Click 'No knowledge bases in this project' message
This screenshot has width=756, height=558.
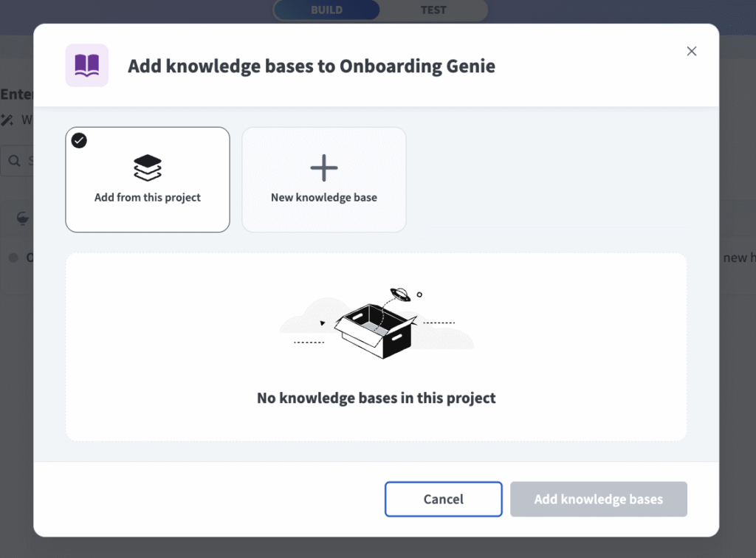coord(377,399)
